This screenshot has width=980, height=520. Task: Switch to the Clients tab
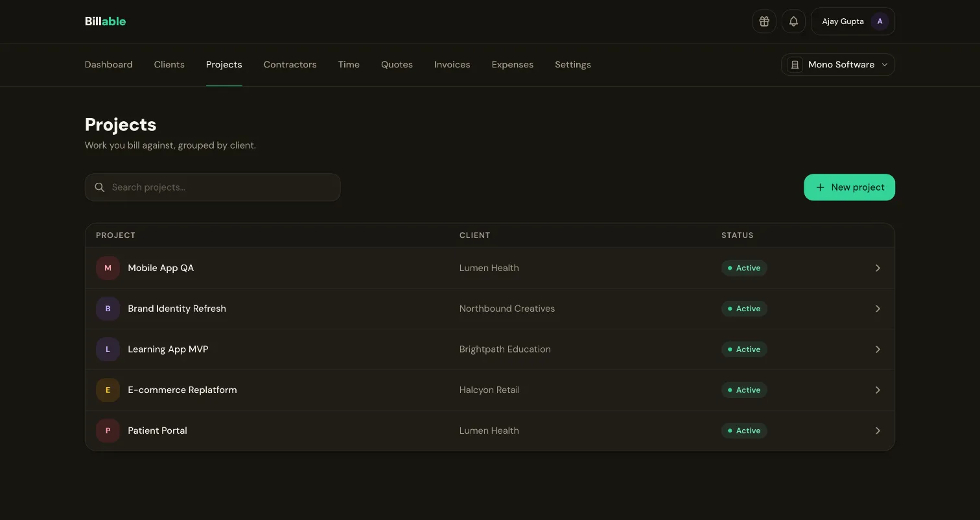[169, 65]
